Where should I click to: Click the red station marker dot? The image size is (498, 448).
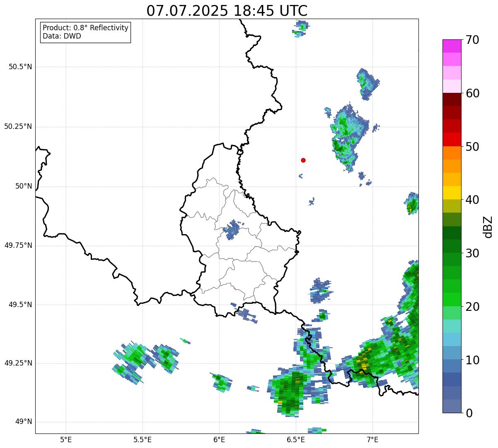[x=303, y=160]
